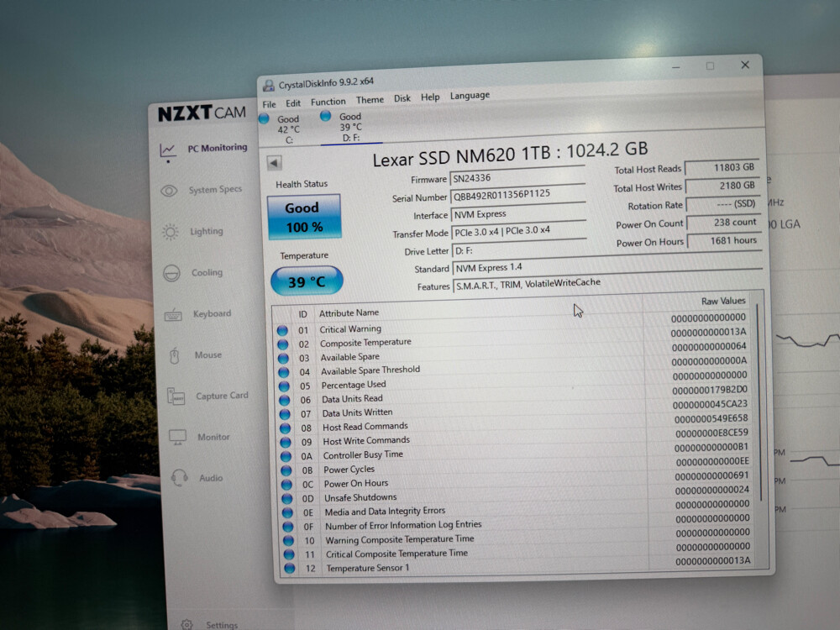Click the 39 °C temperature button
Image resolution: width=840 pixels, height=630 pixels.
307,281
